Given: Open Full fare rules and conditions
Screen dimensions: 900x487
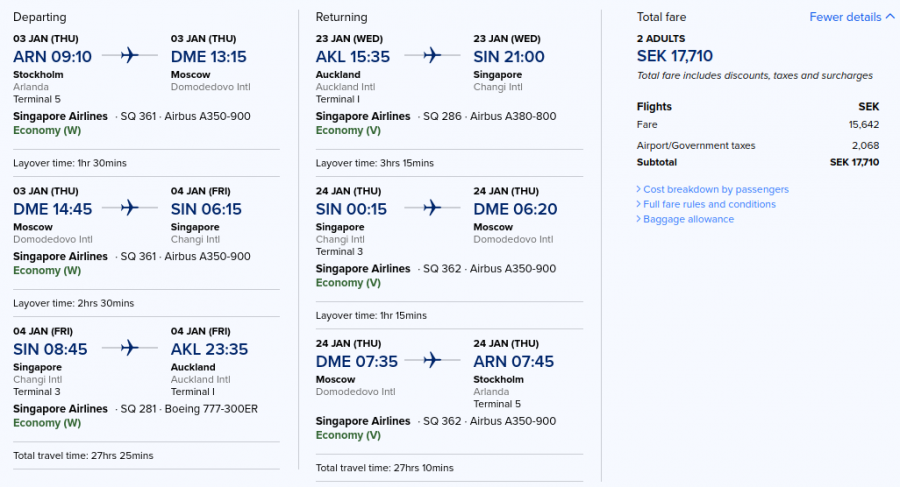Looking at the screenshot, I should (x=709, y=204).
